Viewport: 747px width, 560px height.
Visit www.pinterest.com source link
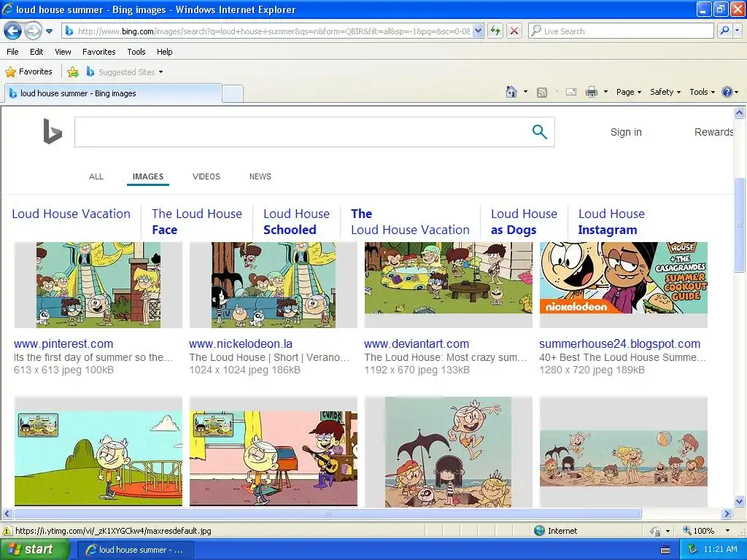click(x=63, y=344)
